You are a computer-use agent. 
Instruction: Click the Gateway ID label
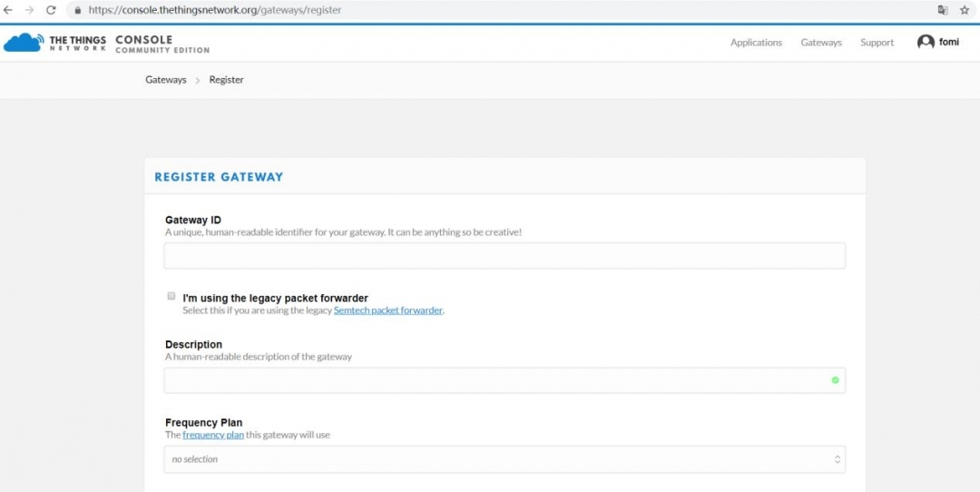pyautogui.click(x=193, y=220)
